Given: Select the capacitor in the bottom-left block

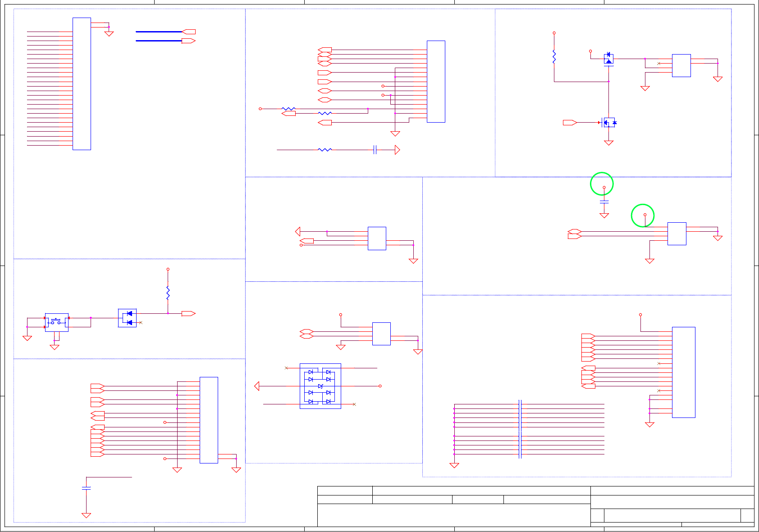Looking at the screenshot, I should coord(86,488).
